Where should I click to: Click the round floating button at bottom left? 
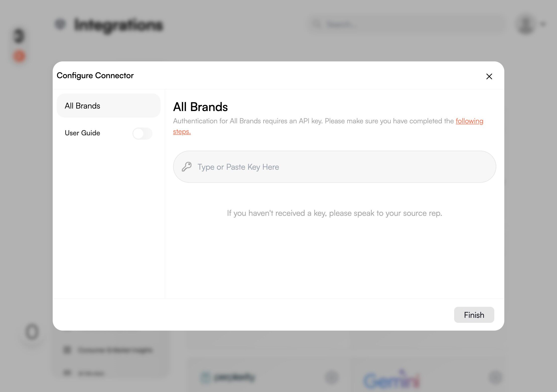(x=32, y=332)
